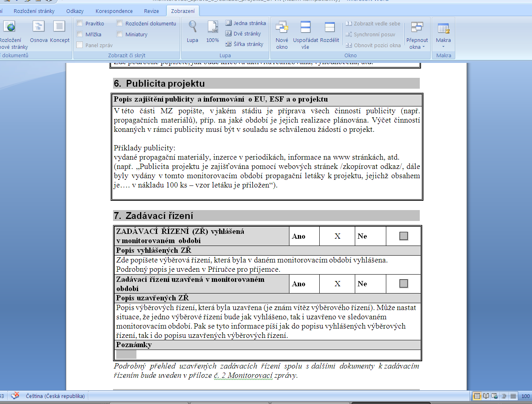Arrange windows with Uspořádat vše
The image size is (532, 404).
click(x=306, y=35)
